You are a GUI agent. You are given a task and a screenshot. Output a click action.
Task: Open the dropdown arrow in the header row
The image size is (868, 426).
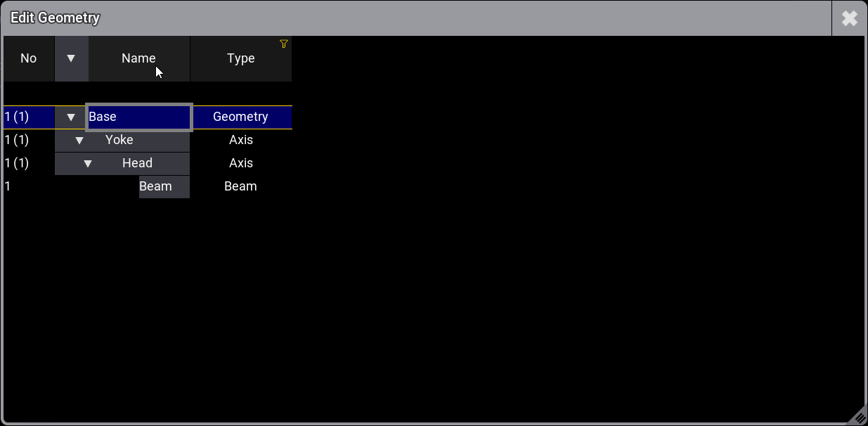tap(71, 58)
